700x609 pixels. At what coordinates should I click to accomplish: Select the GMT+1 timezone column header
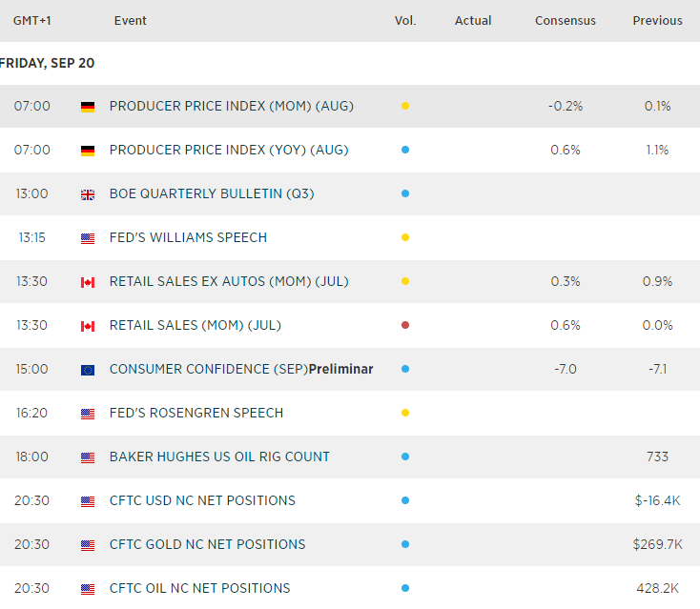32,21
